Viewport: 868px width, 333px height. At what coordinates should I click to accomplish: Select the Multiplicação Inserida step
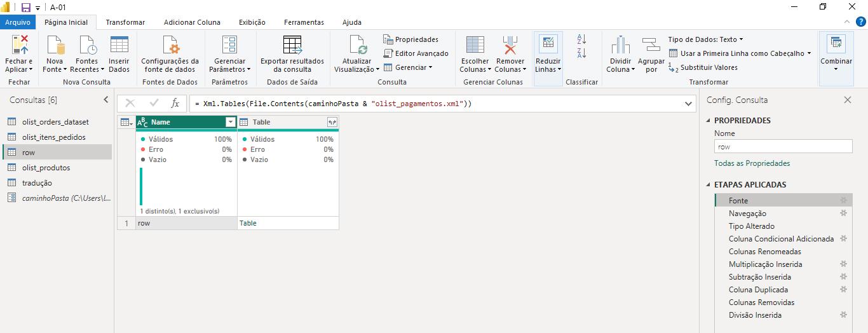(x=783, y=264)
